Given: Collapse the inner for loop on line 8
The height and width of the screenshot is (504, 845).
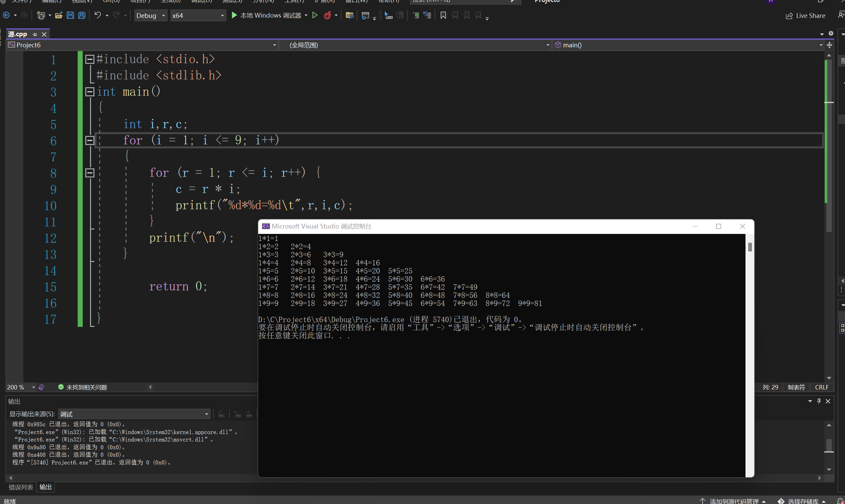Looking at the screenshot, I should point(90,173).
